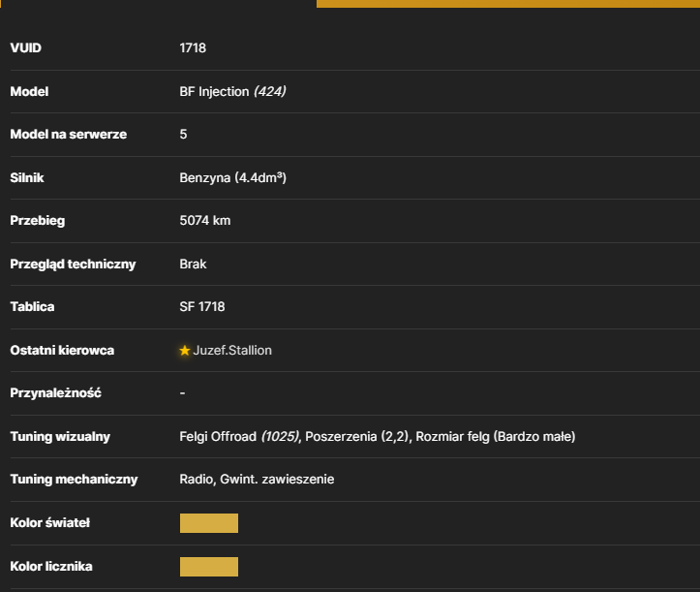Screen dimensions: 700x592
Task: Click the Radio, Gwint. zawieszenie tuning text
Action: coord(257,480)
